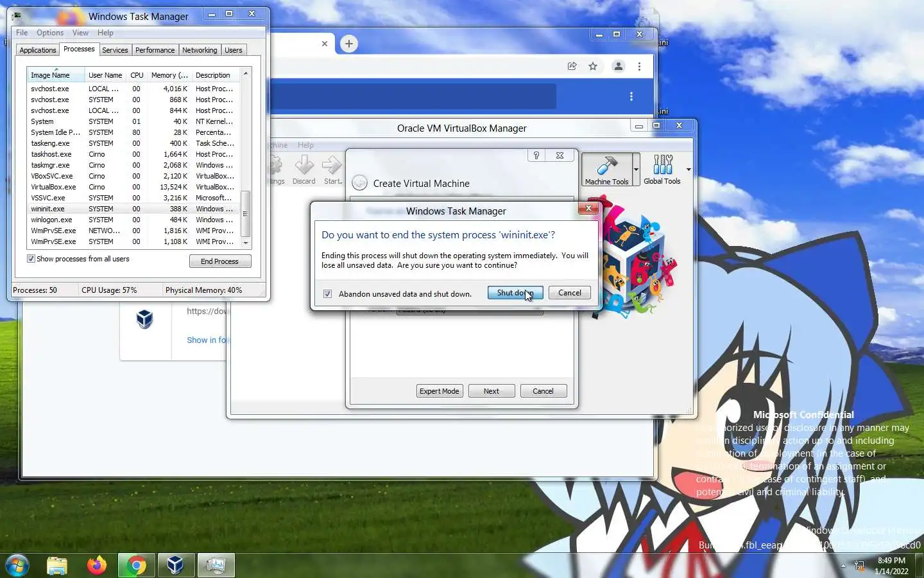Select the System Idle Process row
Screen dimensions: 924x578
pos(133,132)
